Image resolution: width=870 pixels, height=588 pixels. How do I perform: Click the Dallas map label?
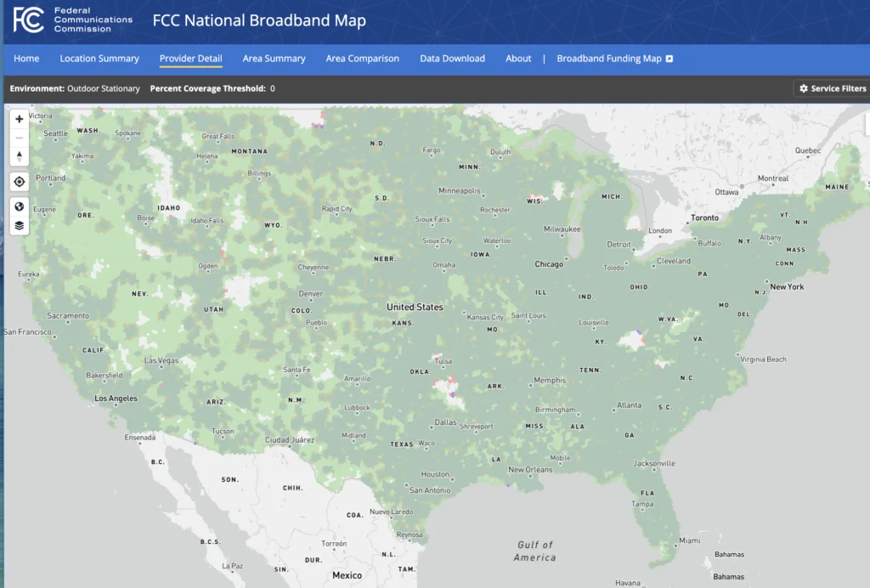click(445, 422)
